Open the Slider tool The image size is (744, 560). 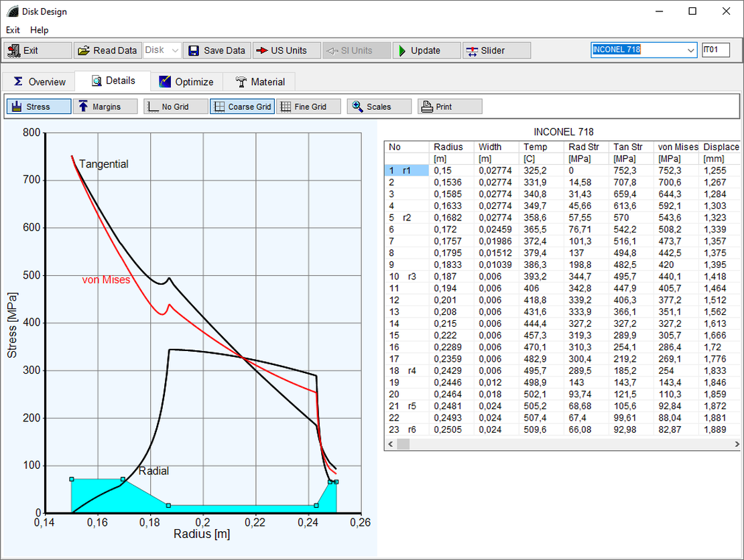[x=497, y=50]
